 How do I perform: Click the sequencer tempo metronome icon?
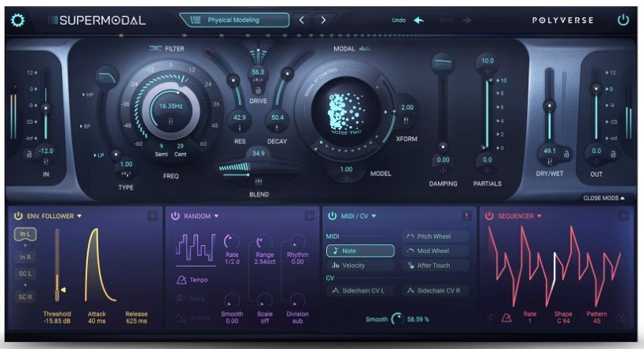pos(506,317)
